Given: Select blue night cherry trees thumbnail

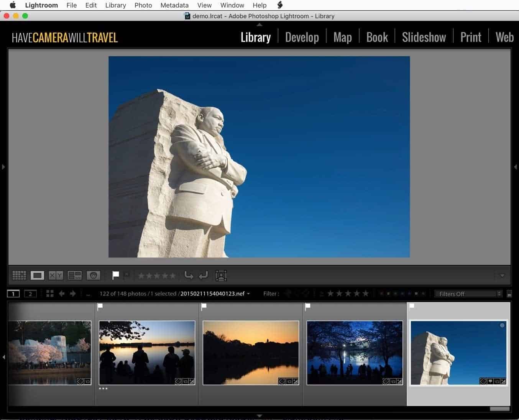Looking at the screenshot, I should (355, 353).
